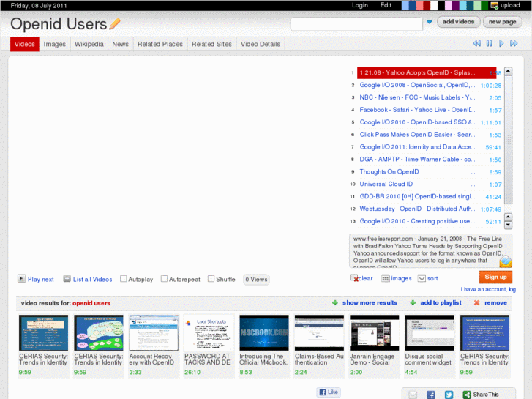Click the pencil edit icon beside Openid Users
The width and height of the screenshot is (532, 399).
click(115, 24)
